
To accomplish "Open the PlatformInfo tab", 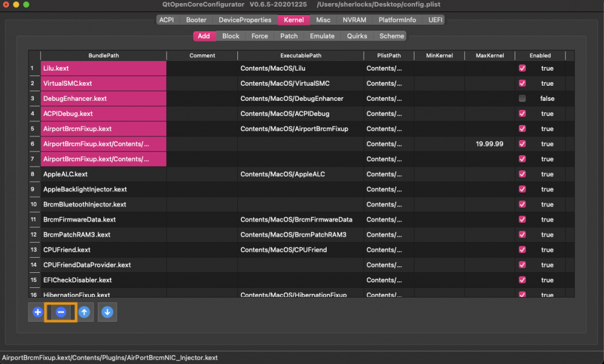I will 397,20.
